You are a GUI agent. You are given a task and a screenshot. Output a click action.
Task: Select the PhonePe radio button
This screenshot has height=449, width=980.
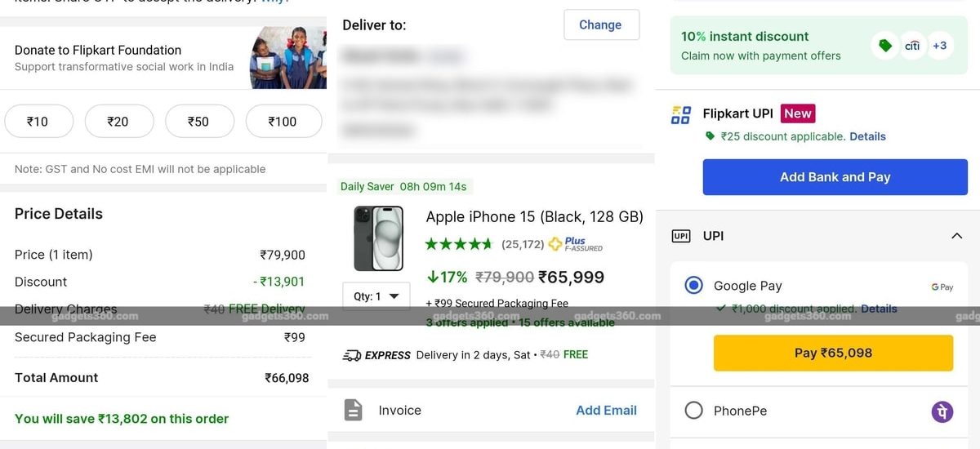(x=693, y=411)
